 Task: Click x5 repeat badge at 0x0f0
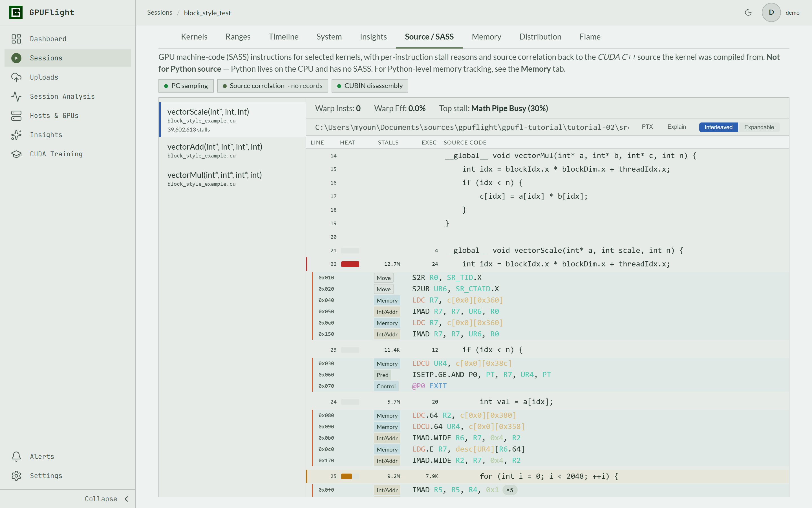pos(510,490)
